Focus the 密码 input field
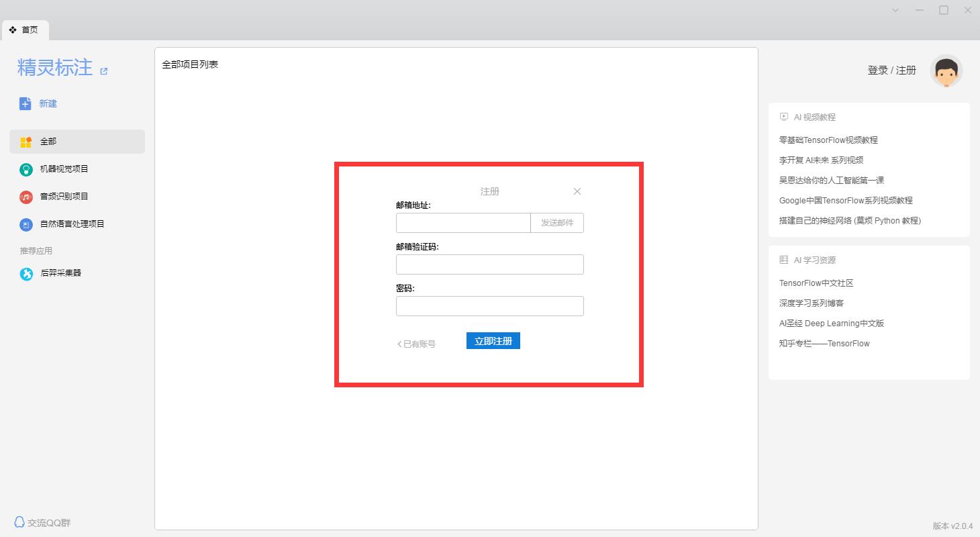The image size is (980, 537). [489, 306]
